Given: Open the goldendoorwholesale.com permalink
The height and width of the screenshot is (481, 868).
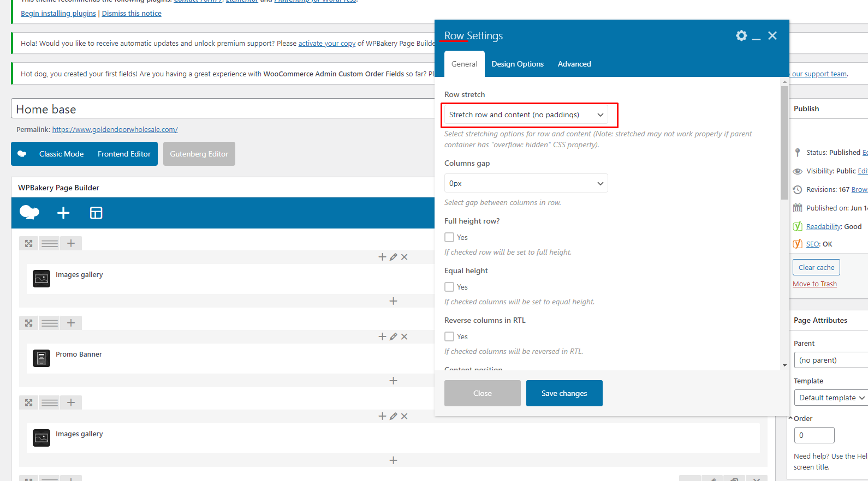Looking at the screenshot, I should [115, 129].
